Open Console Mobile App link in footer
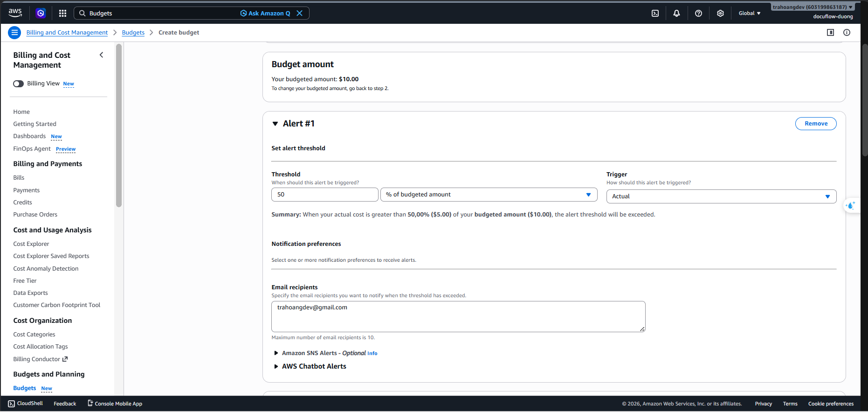This screenshot has width=868, height=412. click(115, 404)
